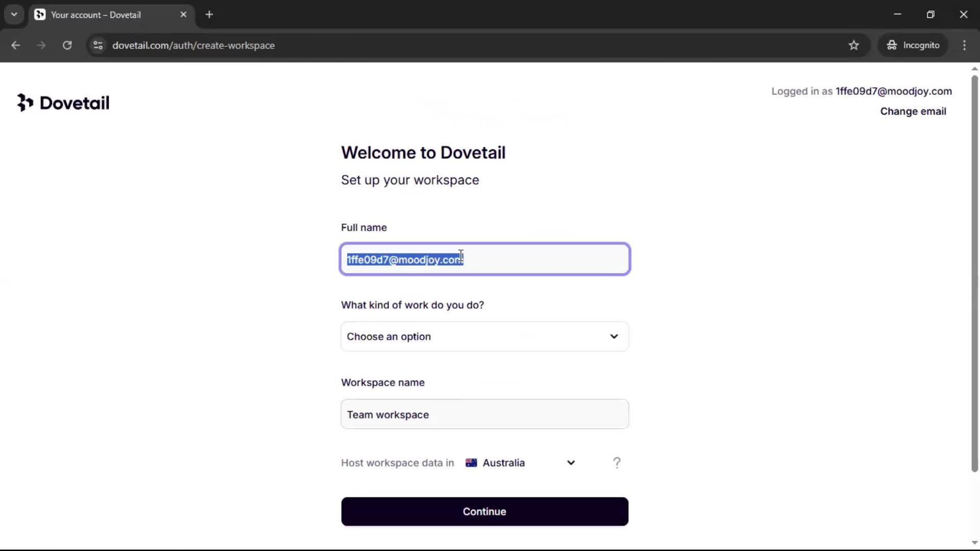Click the browser reload icon

[67, 45]
